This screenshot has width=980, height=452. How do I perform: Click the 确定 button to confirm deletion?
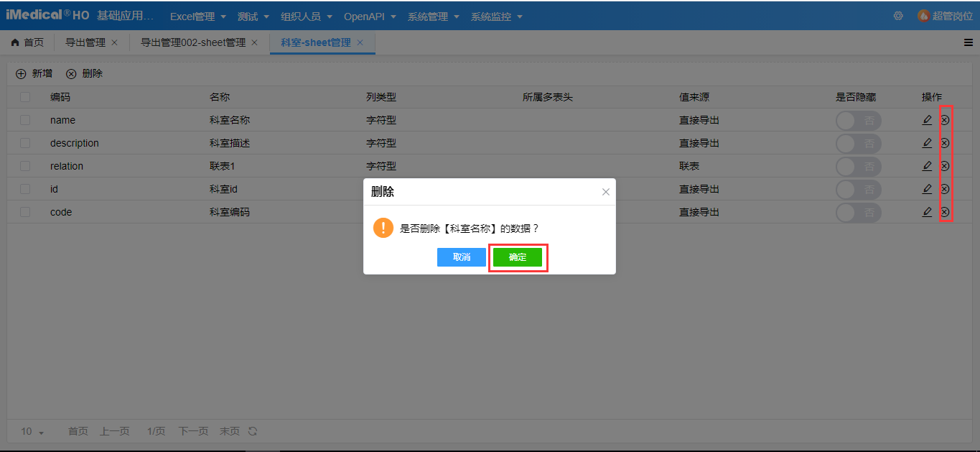coord(518,257)
